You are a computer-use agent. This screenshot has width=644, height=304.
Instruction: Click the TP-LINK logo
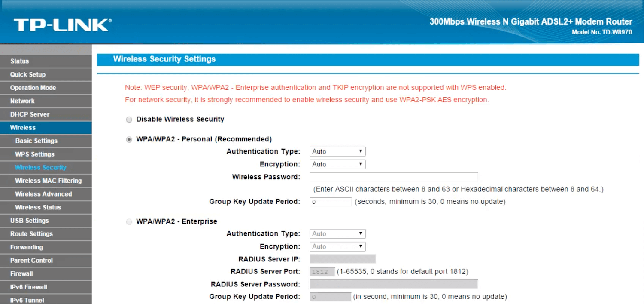click(x=62, y=25)
